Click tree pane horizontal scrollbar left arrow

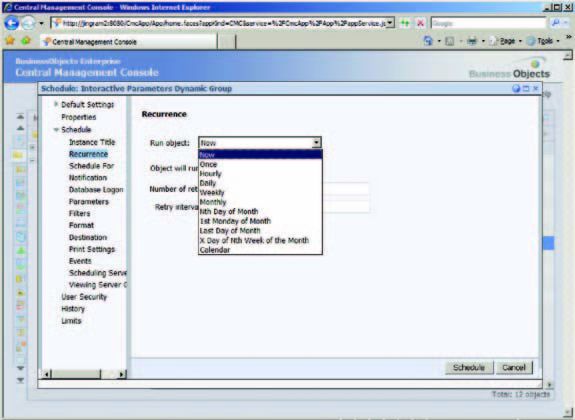click(47, 375)
